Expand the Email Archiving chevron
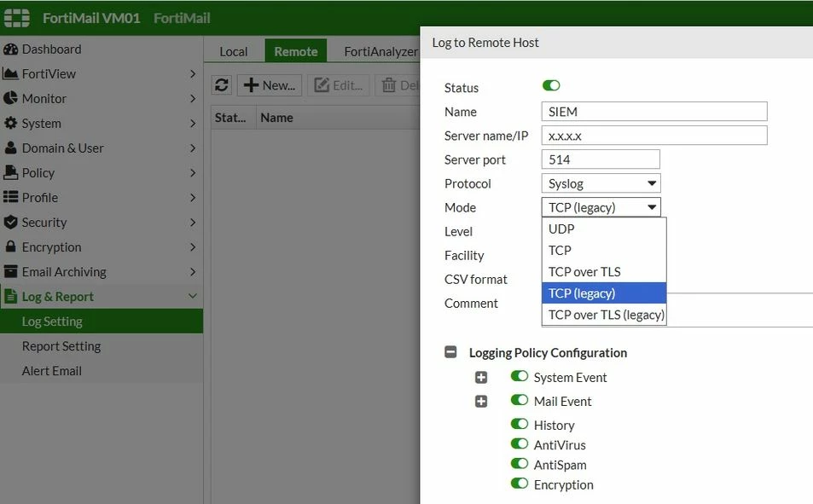This screenshot has height=504, width=813. [x=193, y=272]
